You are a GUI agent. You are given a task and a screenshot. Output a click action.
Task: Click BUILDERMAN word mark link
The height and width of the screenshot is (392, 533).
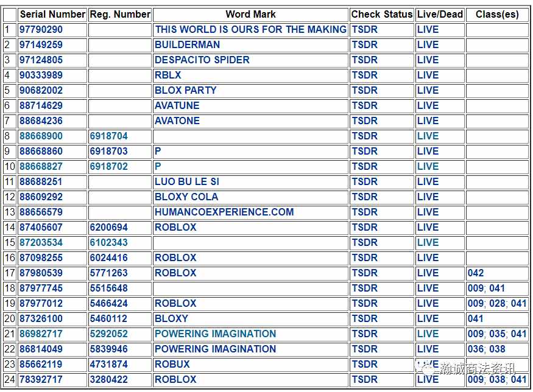(x=187, y=45)
